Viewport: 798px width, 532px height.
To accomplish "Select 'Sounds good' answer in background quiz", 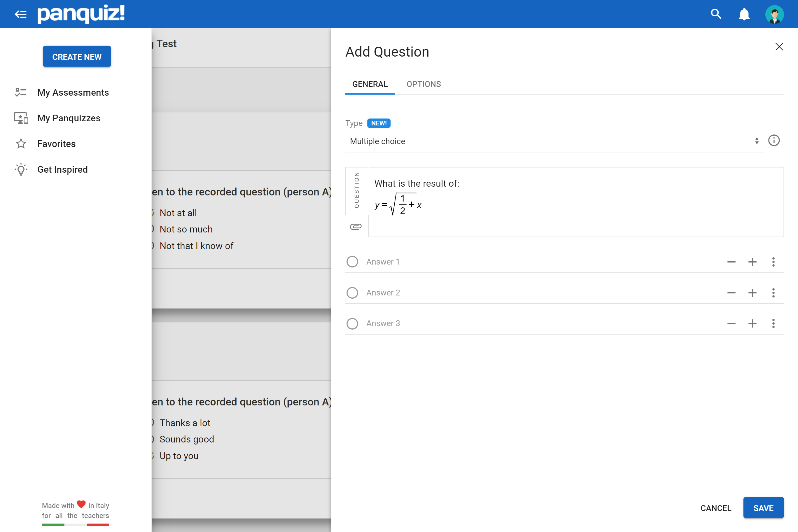I will tap(187, 439).
